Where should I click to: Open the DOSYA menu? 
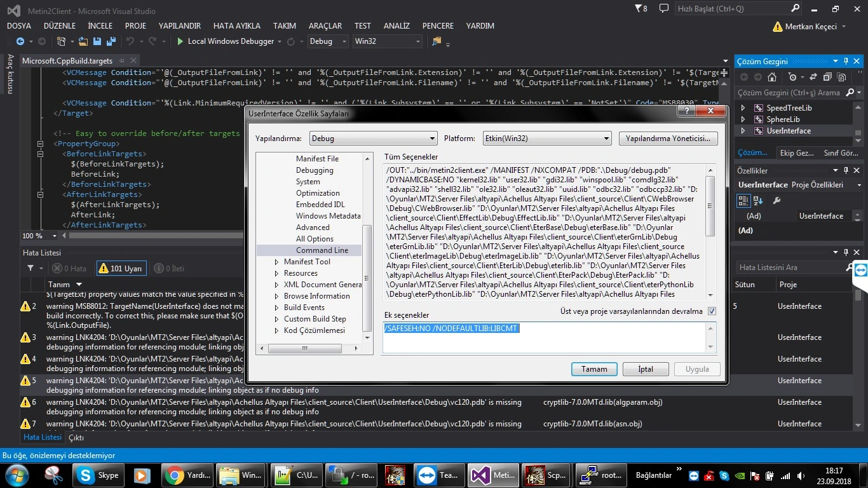[x=19, y=26]
